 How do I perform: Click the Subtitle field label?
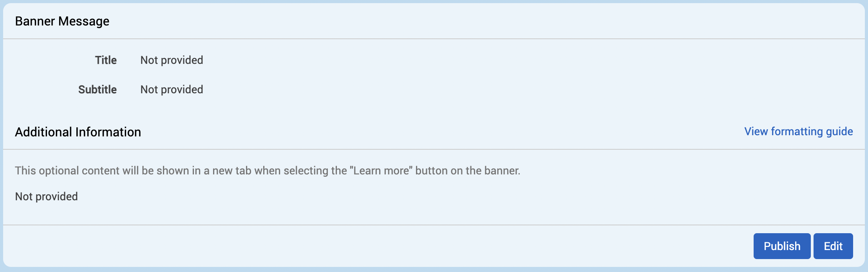(x=98, y=89)
